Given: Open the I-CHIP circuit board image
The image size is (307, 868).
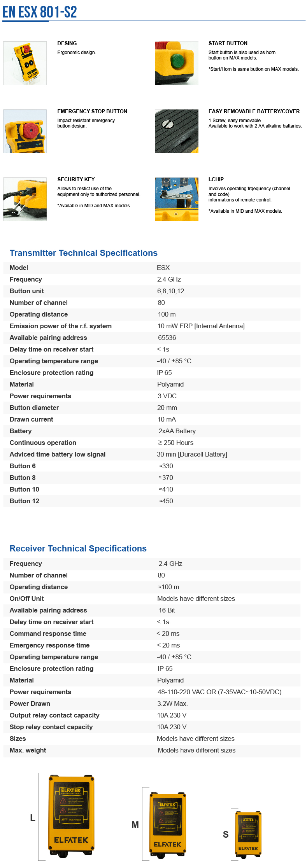Looking at the screenshot, I should pos(177,199).
